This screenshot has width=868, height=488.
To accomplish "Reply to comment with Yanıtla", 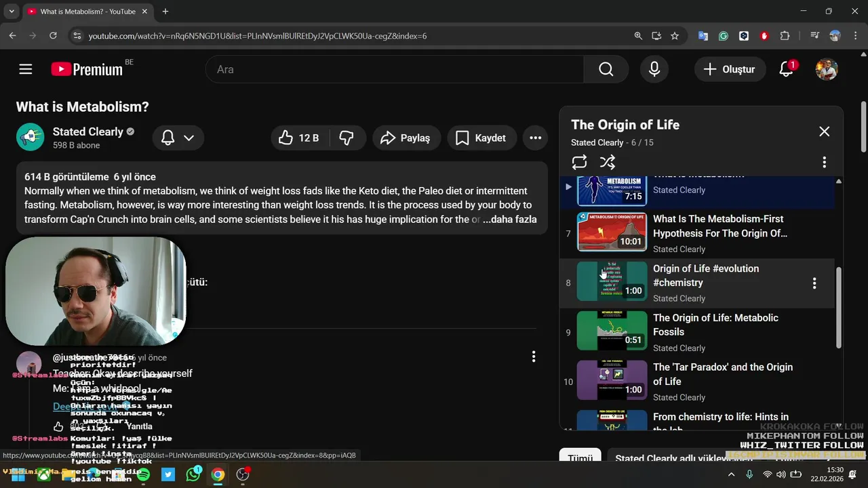I will [139, 426].
